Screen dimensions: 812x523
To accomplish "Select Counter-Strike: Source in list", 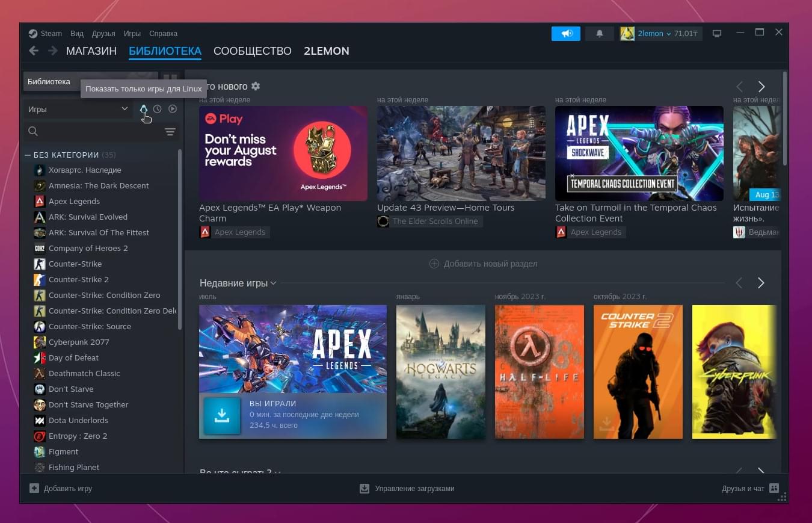I will click(90, 327).
